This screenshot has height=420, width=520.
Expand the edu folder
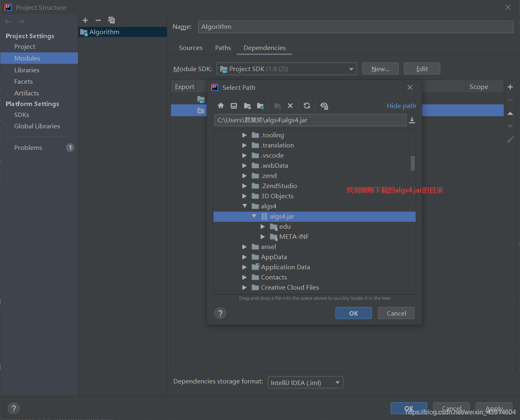[x=263, y=226]
